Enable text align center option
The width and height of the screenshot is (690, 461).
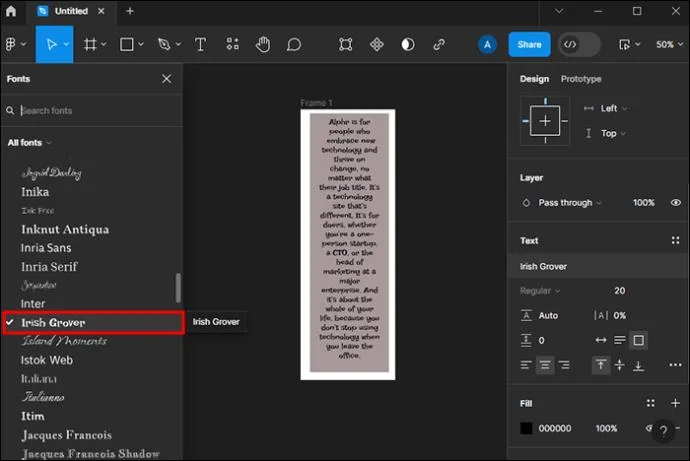point(545,365)
